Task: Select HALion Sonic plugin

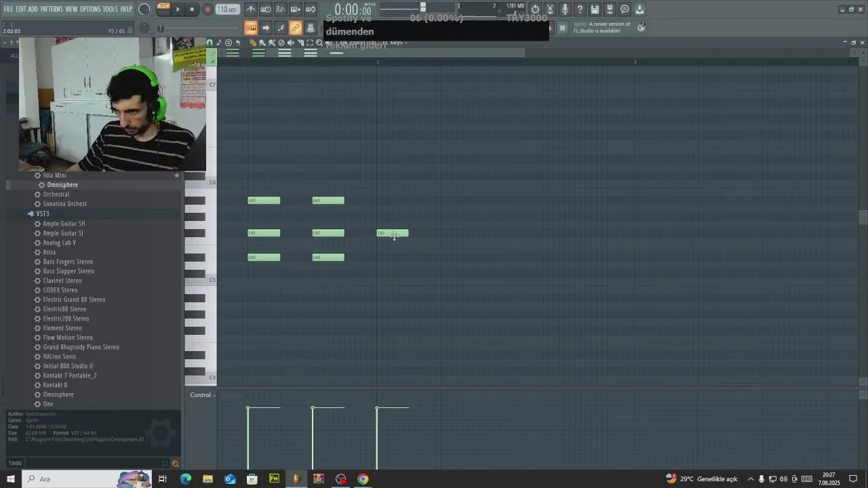Action: pos(60,357)
